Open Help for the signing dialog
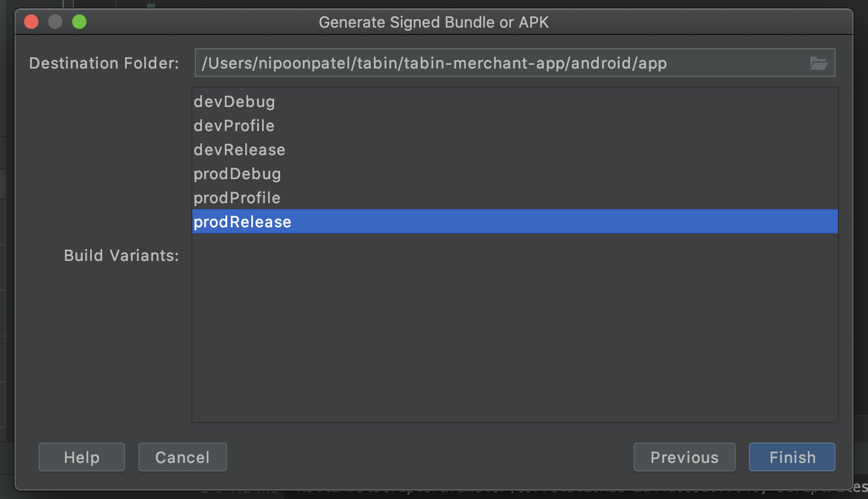Image resolution: width=868 pixels, height=499 pixels. click(82, 457)
